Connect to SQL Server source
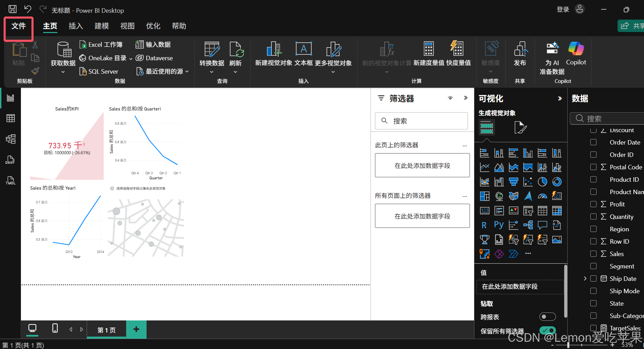Screen dimensions: 644x349 (99, 71)
